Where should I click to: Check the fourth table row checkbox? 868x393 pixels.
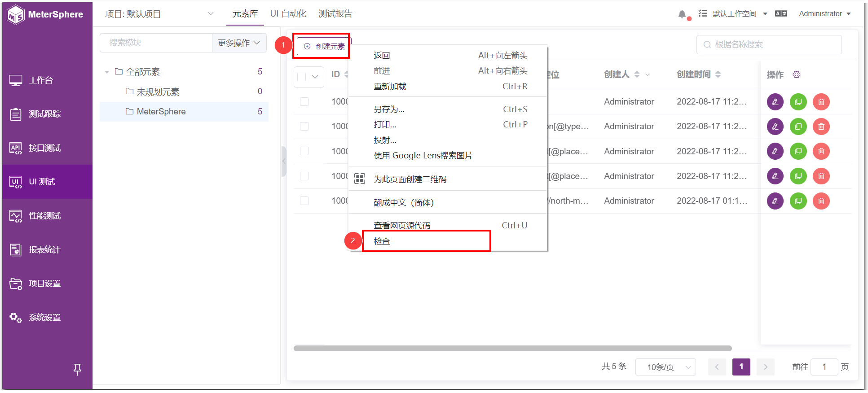coord(304,176)
